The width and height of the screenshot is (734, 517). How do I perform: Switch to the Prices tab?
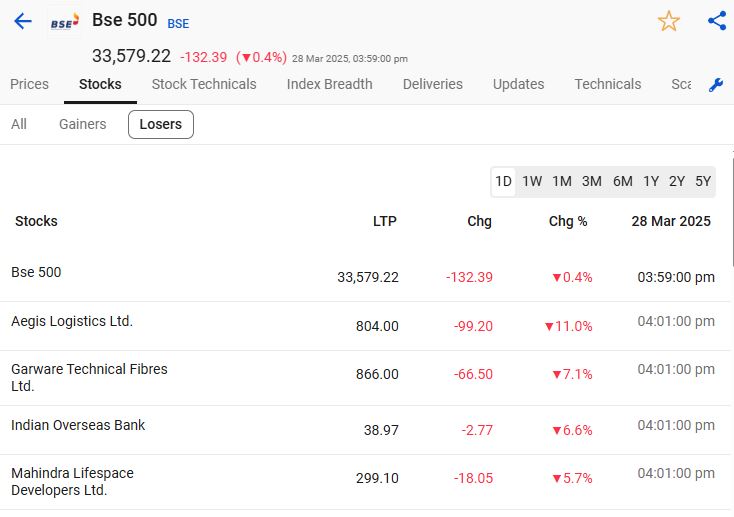(29, 84)
